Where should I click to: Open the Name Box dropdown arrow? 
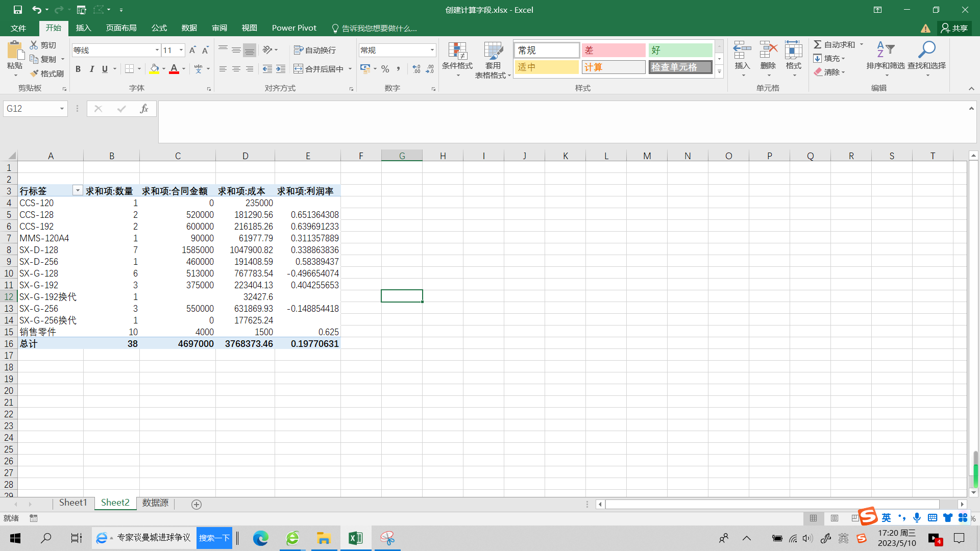(x=62, y=109)
